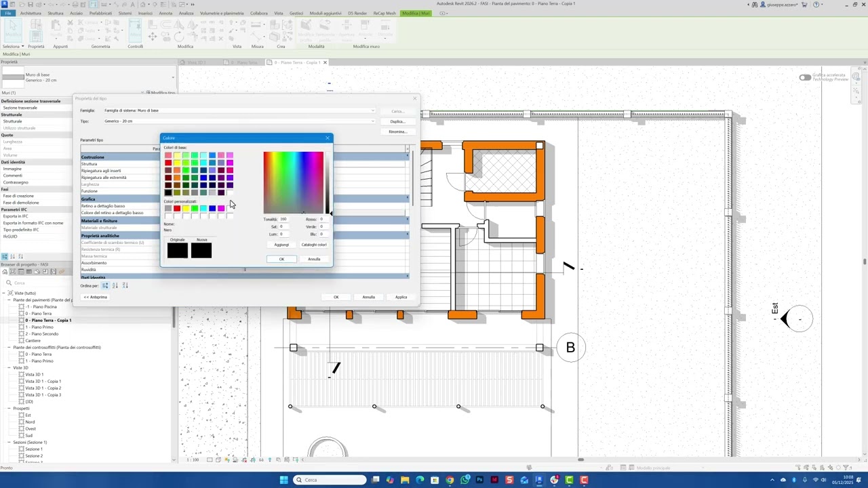Viewport: 868px width, 488px height.
Task: Open the Gestisci ribbon tab
Action: point(296,13)
